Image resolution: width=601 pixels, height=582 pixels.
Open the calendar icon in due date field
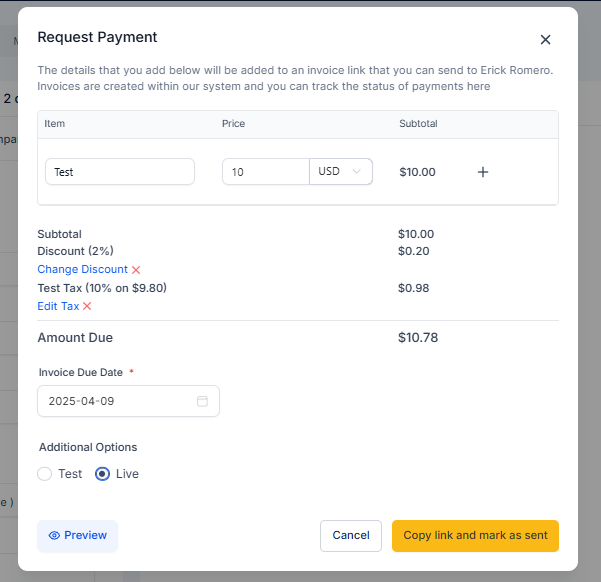202,401
